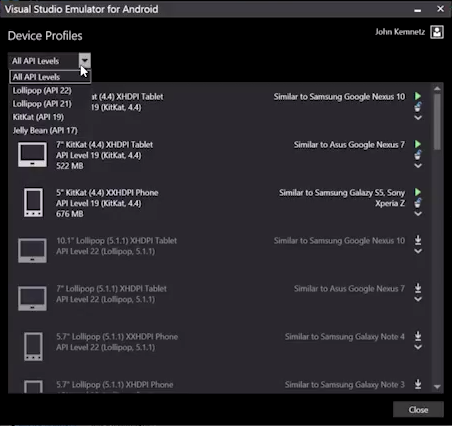The width and height of the screenshot is (452, 426).
Task: Download the 5.7" Lollipop XXHDPI Phone profile
Action: coord(418,336)
